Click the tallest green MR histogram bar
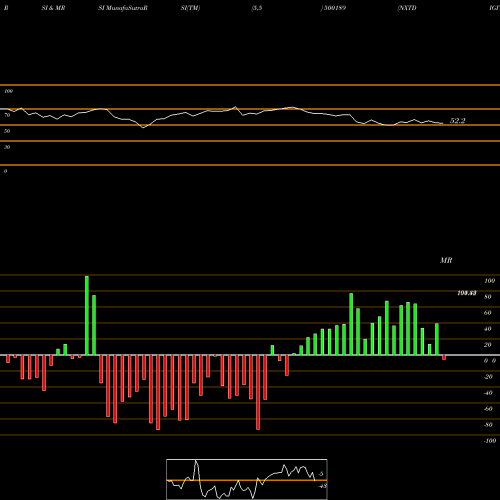This screenshot has width=500, height=500. [87, 315]
